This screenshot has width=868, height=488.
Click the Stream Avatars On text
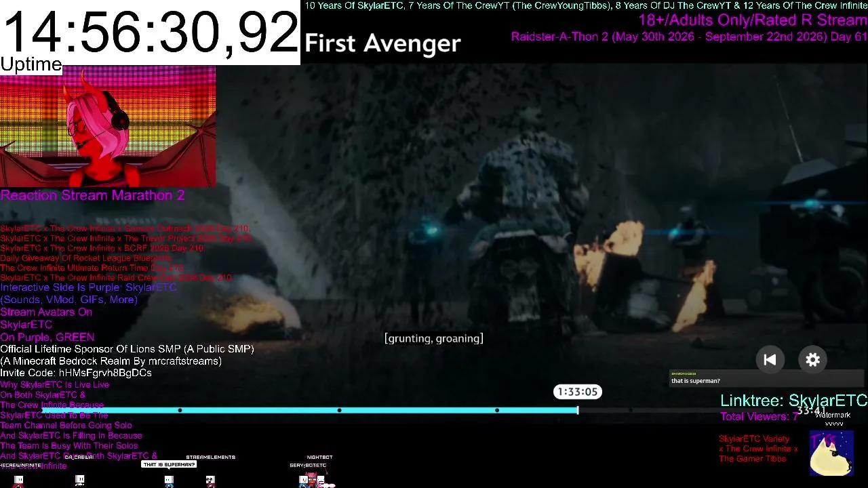tap(46, 312)
